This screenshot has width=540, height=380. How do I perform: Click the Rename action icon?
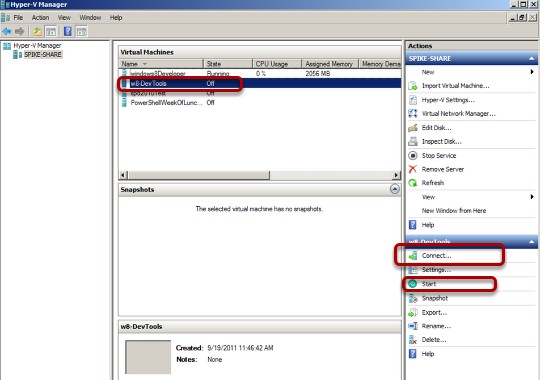413,326
